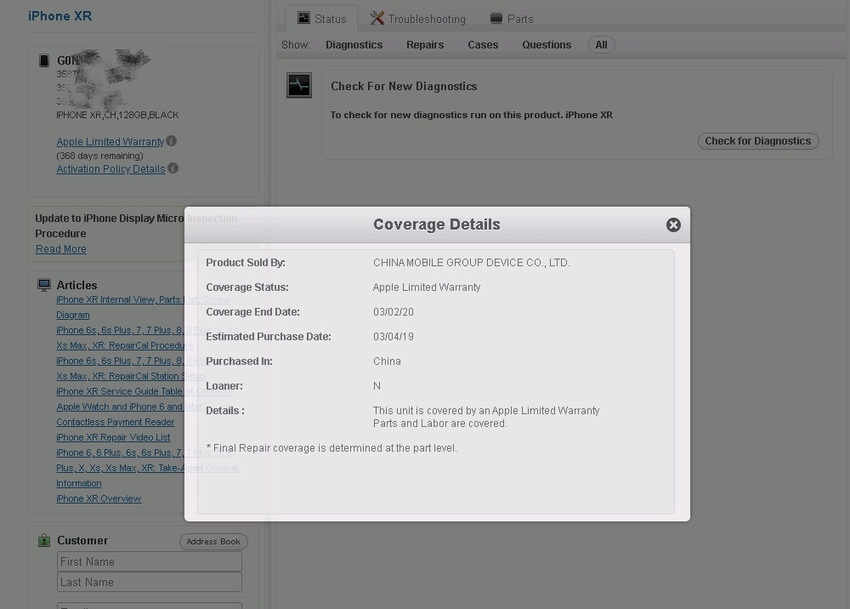Open iPhone XR Repair Video List
This screenshot has height=609, width=850.
tap(113, 437)
